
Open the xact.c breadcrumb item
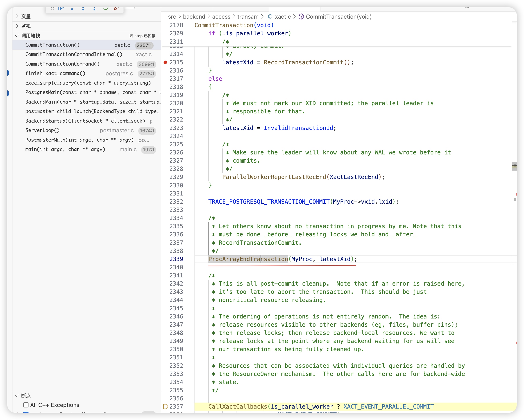pos(282,17)
